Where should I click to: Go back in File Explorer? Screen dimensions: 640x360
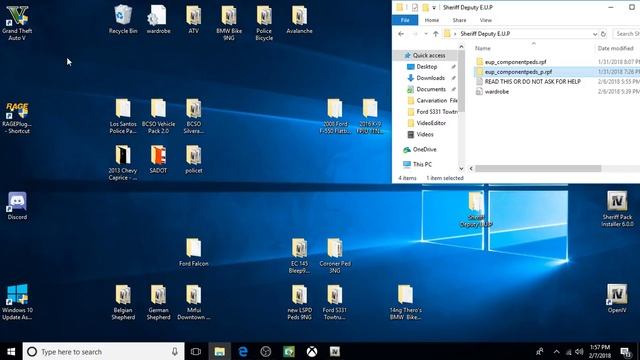401,34
